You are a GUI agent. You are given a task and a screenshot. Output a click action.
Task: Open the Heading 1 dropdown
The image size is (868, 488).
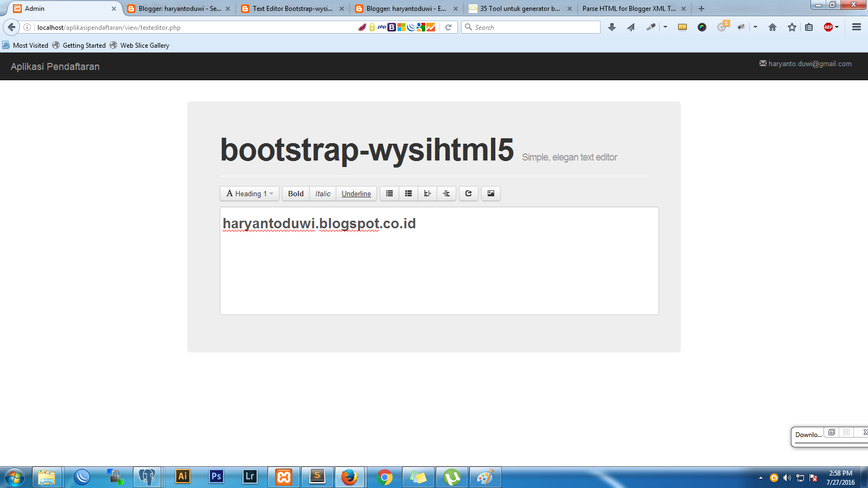click(249, 193)
